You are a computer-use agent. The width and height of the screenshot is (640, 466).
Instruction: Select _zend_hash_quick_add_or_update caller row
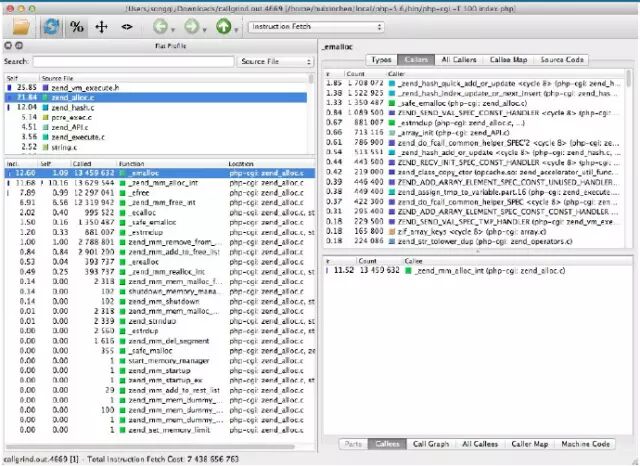[x=474, y=83]
